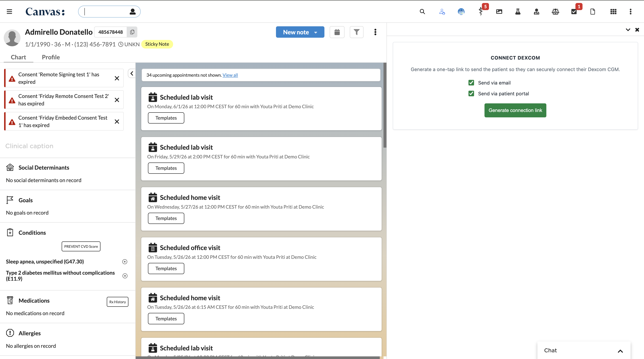Open the top bar vertical ellipsis menu
The width and height of the screenshot is (644, 359).
point(631,12)
